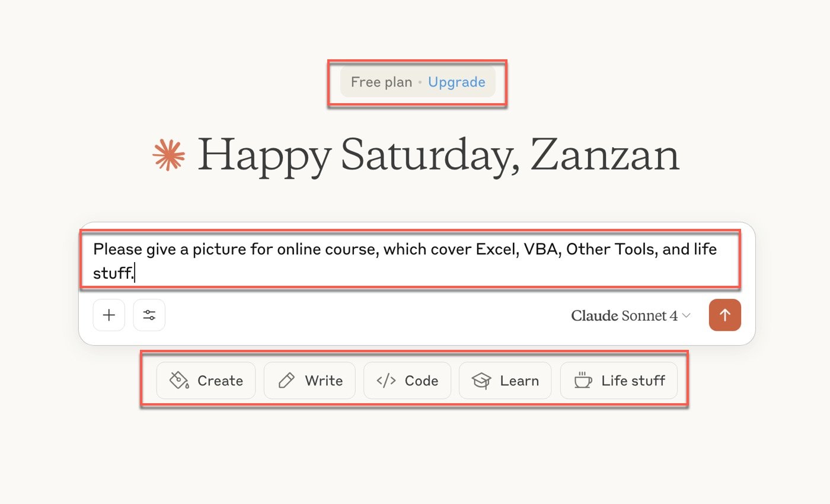The width and height of the screenshot is (830, 504).
Task: Open the search and tools sliders icon
Action: (x=149, y=315)
